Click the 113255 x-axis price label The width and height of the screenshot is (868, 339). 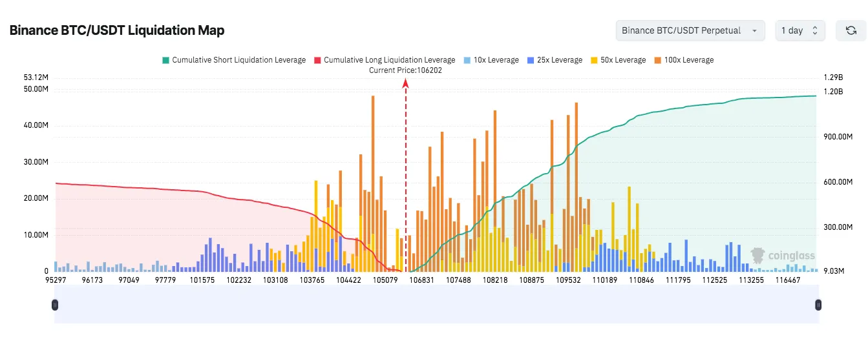752,280
